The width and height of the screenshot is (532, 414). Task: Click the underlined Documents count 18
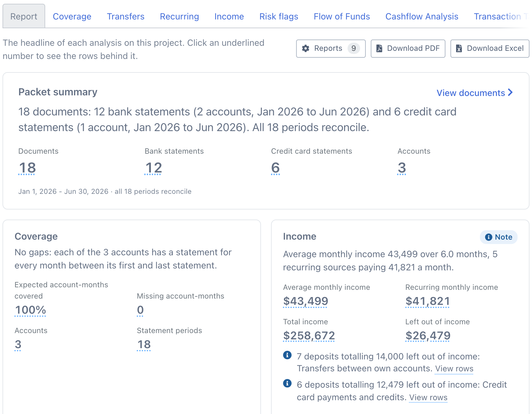coord(27,168)
